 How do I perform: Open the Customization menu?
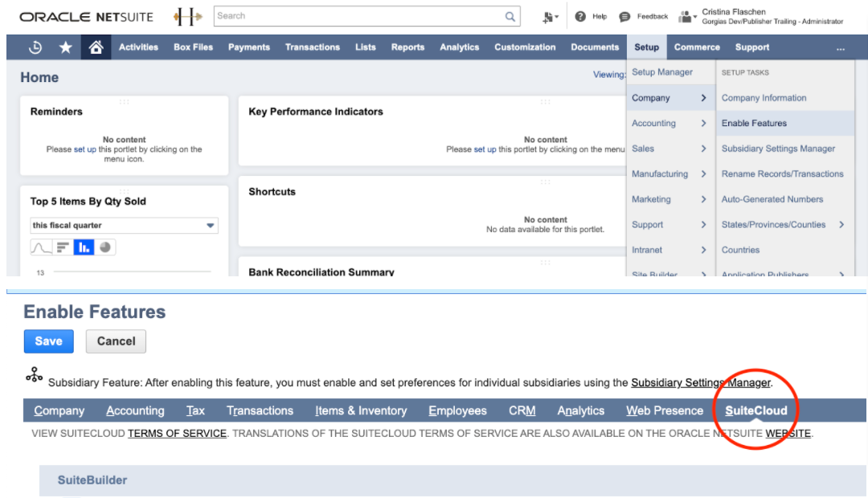(x=525, y=47)
